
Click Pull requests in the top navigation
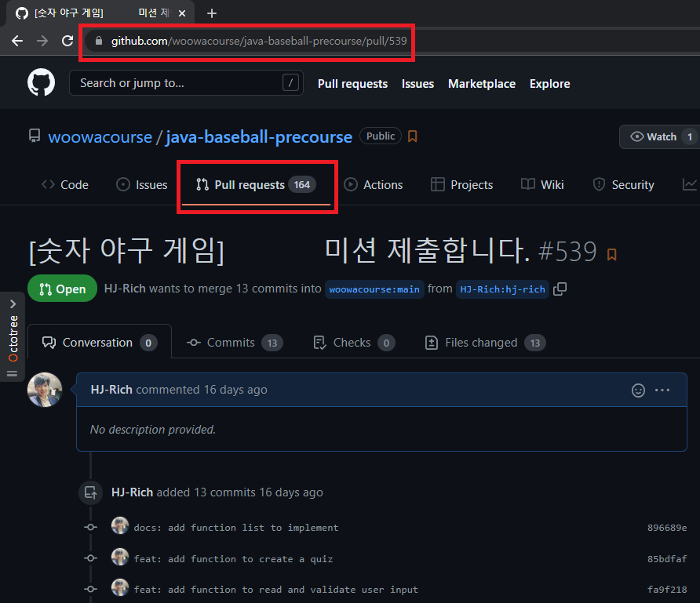[x=352, y=84]
